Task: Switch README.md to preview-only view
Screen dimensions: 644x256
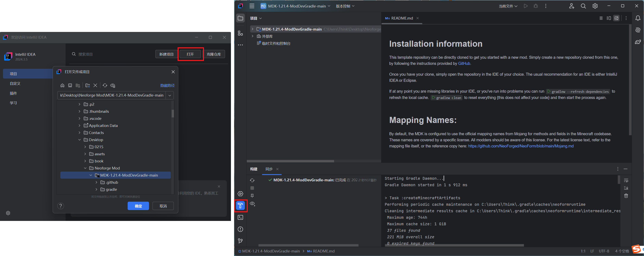Action: 616,18
